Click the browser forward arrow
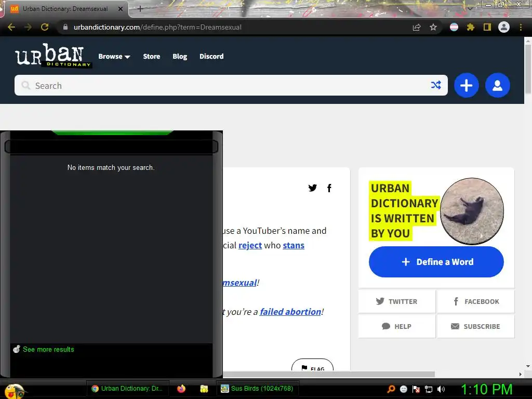 (x=28, y=27)
